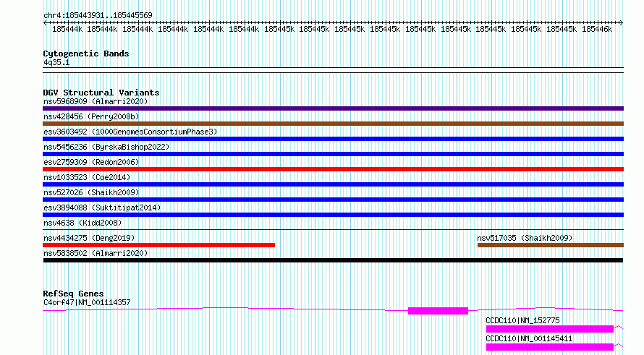The width and height of the screenshot is (644, 355).
Task: Select the nsv428456 (Perry2008b) brown bar
Action: (333, 124)
